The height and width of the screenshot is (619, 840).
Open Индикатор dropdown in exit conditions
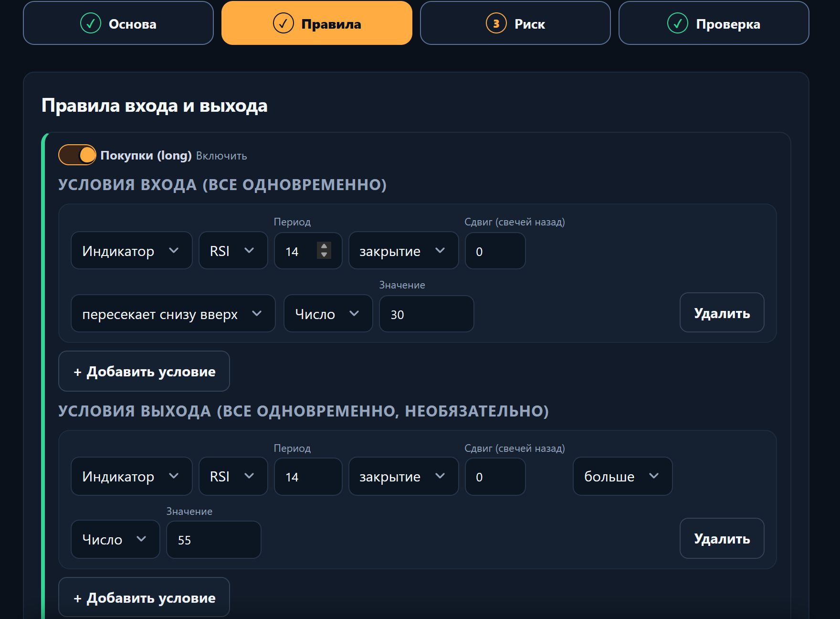point(132,476)
